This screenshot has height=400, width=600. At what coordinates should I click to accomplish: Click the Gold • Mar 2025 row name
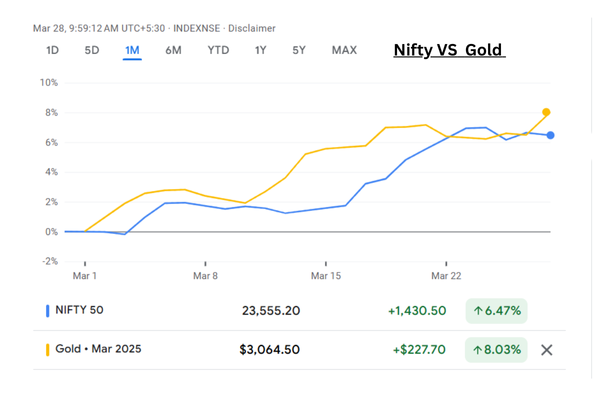coord(98,349)
